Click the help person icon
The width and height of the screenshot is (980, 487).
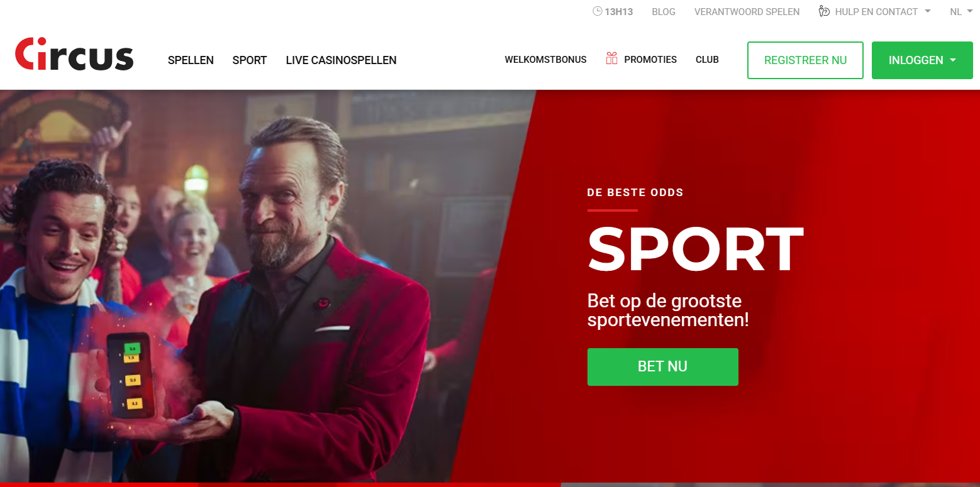pos(824,11)
